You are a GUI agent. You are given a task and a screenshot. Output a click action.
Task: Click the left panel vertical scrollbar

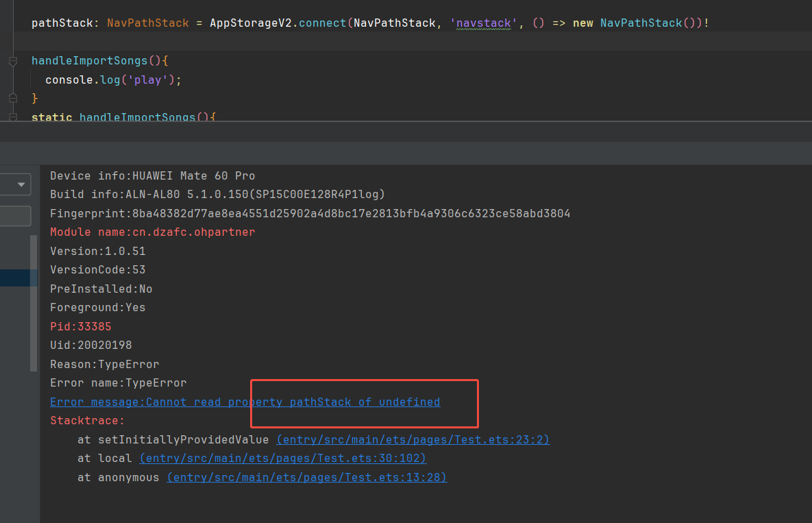(34, 303)
